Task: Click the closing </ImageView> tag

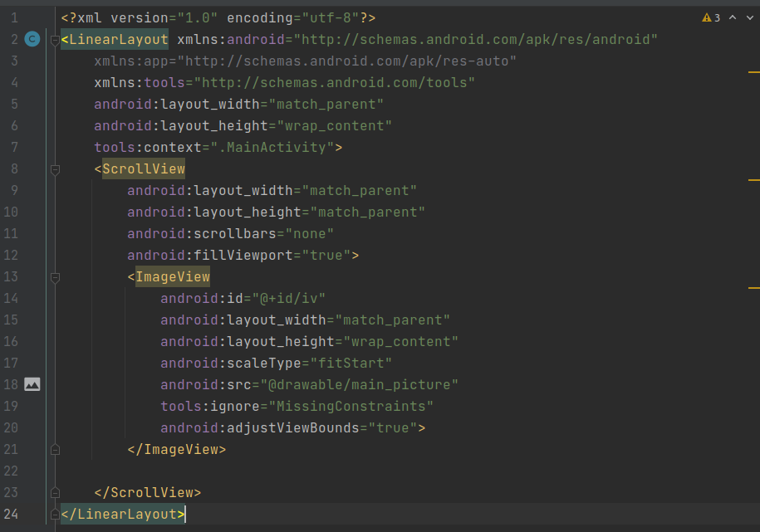Action: pyautogui.click(x=177, y=449)
